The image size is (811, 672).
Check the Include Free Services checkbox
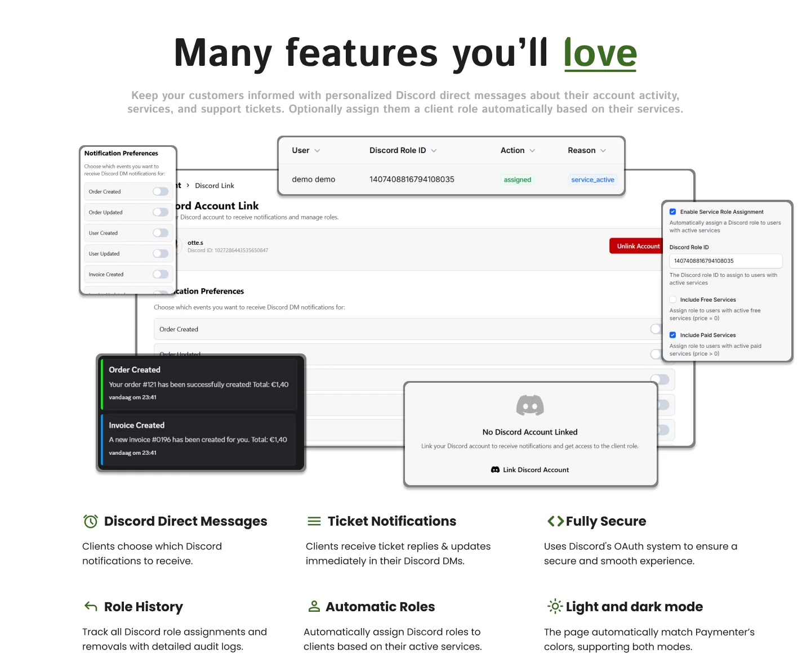pyautogui.click(x=672, y=299)
